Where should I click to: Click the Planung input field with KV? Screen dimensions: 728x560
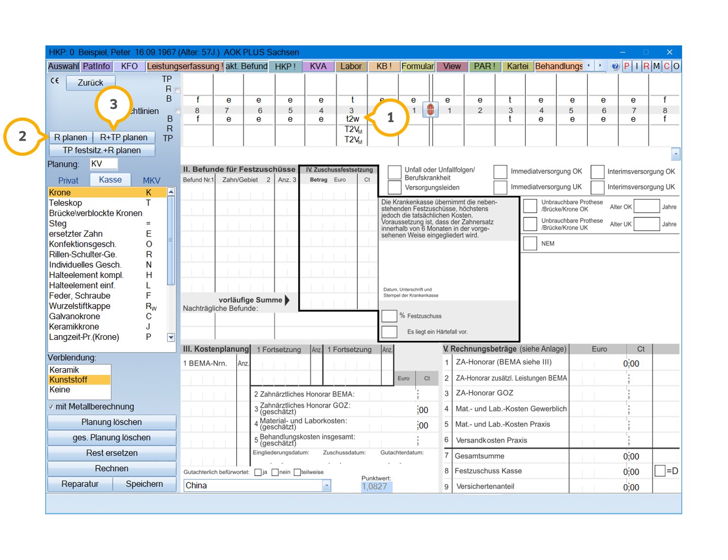tap(103, 164)
